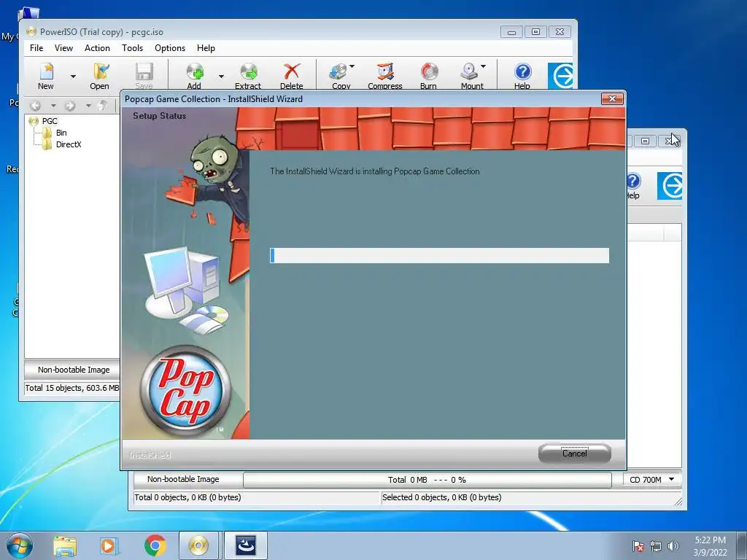Maximize the rear PowerISO window
The image size is (747, 560).
(x=645, y=141)
